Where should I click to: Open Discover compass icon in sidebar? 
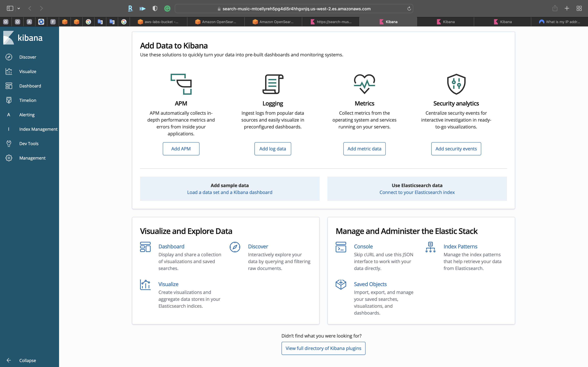pos(9,57)
